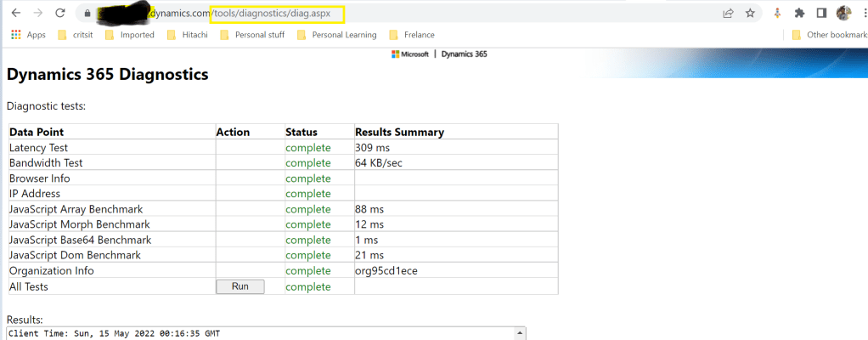Viewport: 868px width, 340px height.
Task: Expand the Other bookmarks folder
Action: (x=826, y=35)
